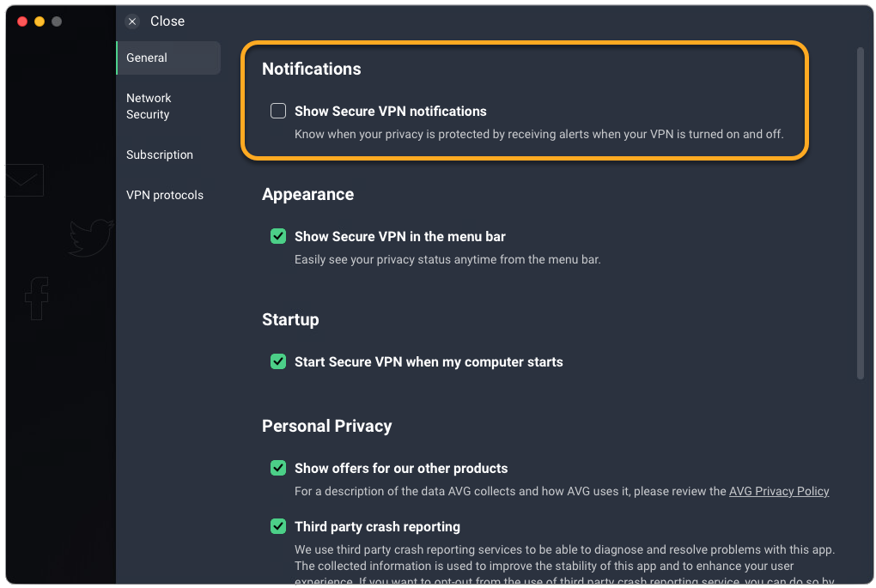Click the dimmed Facebook logo icon
The width and height of the screenshot is (876, 588).
(x=36, y=298)
